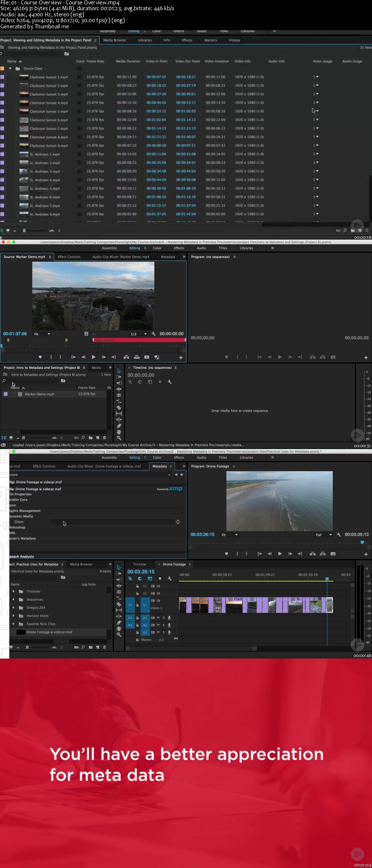This screenshot has width=372, height=868.
Task: Open the History panel tab
Action: click(x=234, y=40)
